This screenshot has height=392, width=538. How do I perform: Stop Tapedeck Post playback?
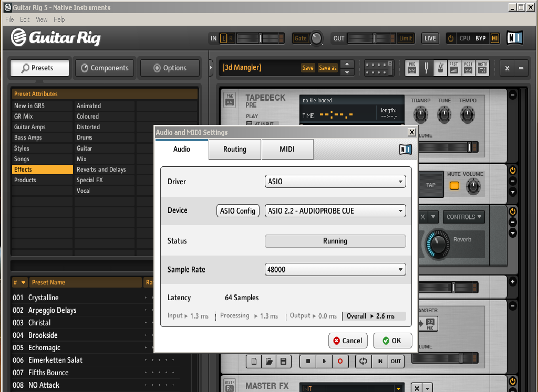[x=308, y=361]
